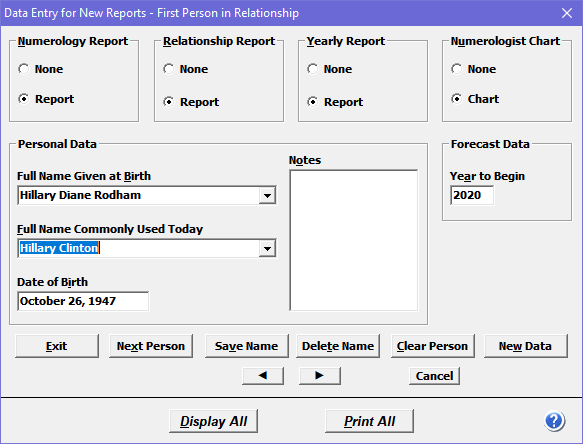Click inside the Notes text area
583x444 pixels.
pos(354,240)
